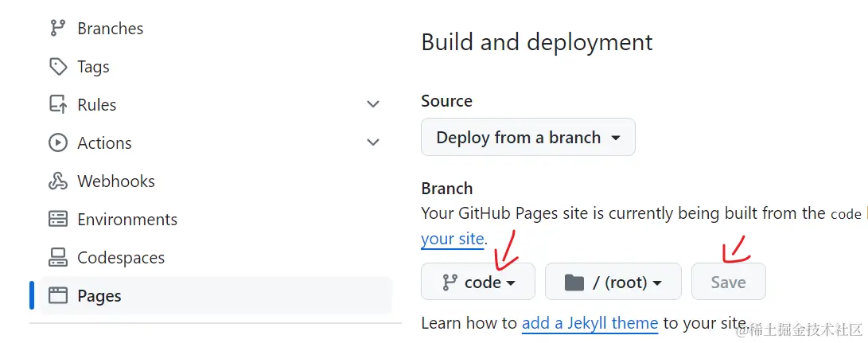Click the Rules label text
Screen dimensions: 868x343
(97, 105)
